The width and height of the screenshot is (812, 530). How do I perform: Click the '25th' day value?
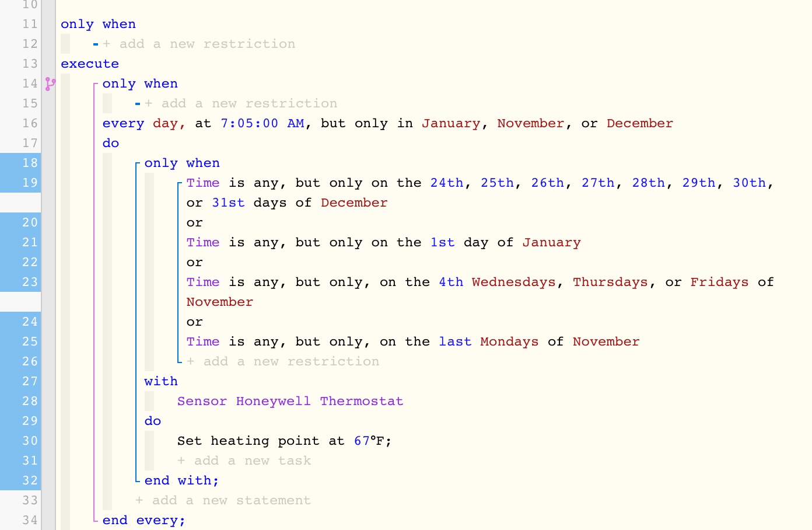(498, 183)
